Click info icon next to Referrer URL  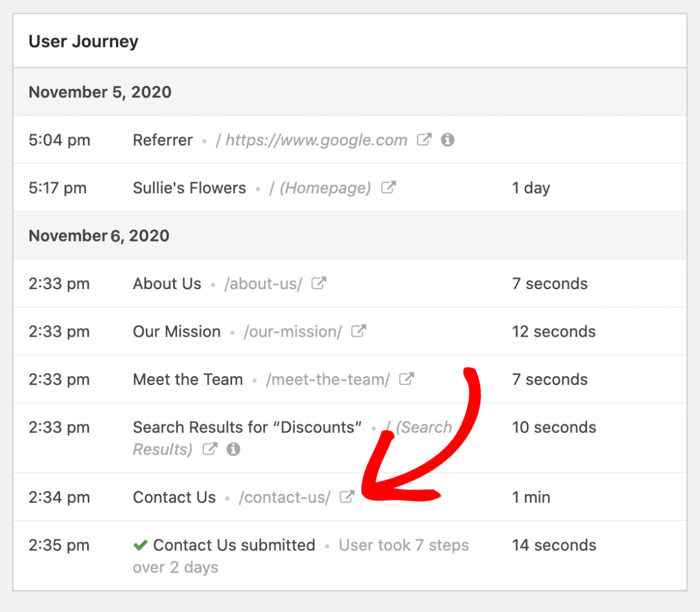(448, 140)
